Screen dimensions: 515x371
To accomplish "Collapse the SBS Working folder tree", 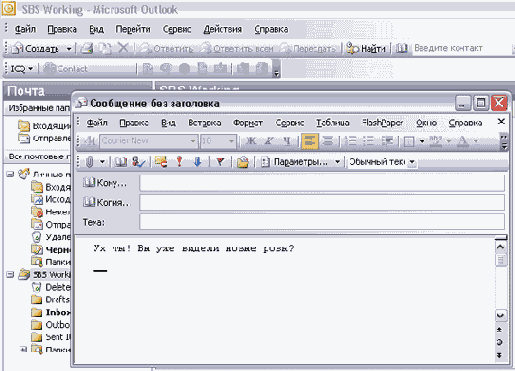I will point(10,275).
